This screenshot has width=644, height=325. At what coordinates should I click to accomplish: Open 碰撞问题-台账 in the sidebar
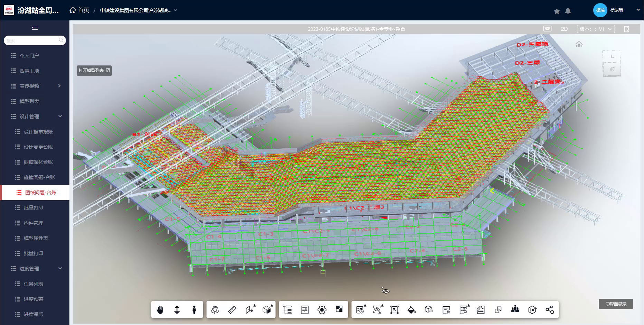tap(39, 177)
